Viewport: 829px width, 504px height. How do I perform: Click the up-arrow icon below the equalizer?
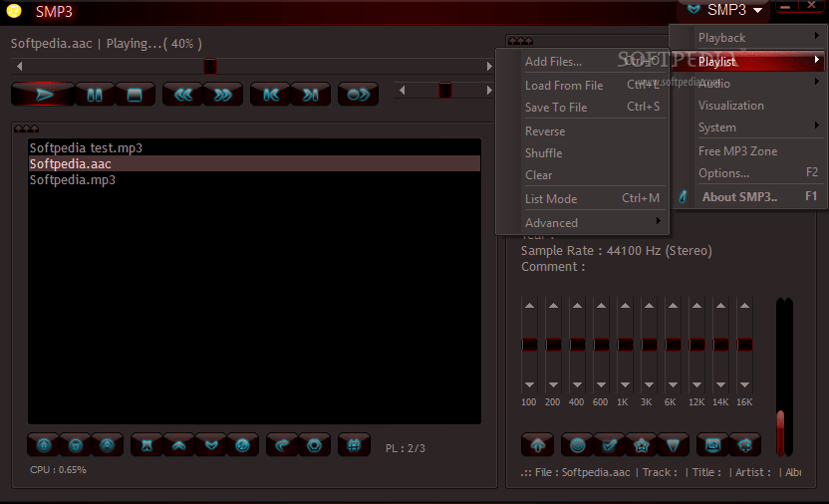click(x=538, y=445)
